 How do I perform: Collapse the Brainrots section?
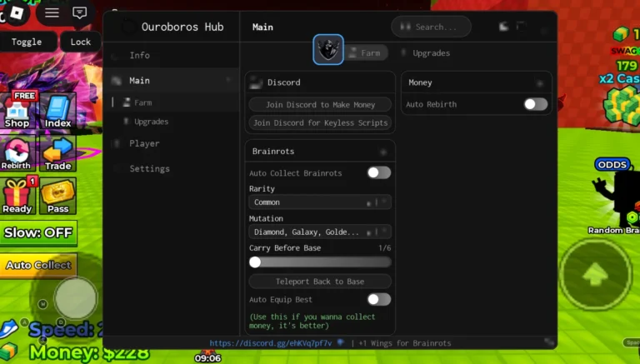[383, 152]
